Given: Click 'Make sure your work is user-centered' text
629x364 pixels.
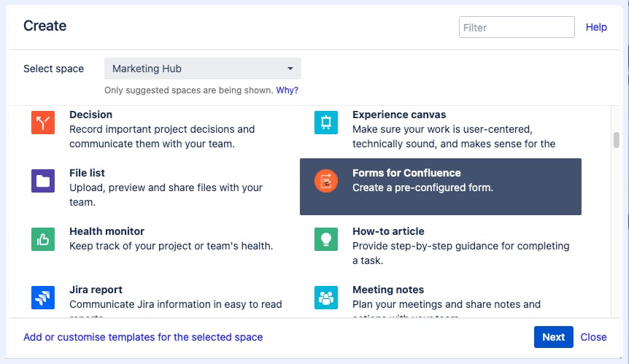Looking at the screenshot, I should click(x=454, y=136).
